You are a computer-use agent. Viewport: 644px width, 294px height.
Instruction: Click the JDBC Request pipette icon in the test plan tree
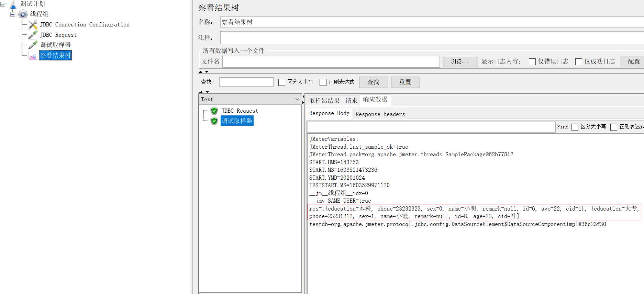(x=33, y=35)
